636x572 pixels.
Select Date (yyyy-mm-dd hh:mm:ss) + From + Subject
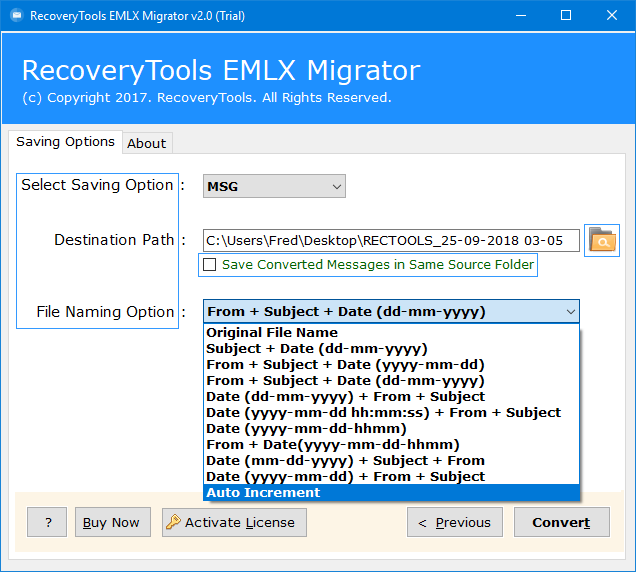(x=391, y=413)
